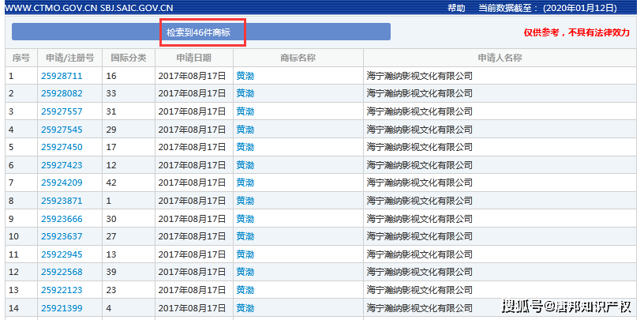Select applicant name in row 13
The width and height of the screenshot is (644, 320).
click(420, 290)
